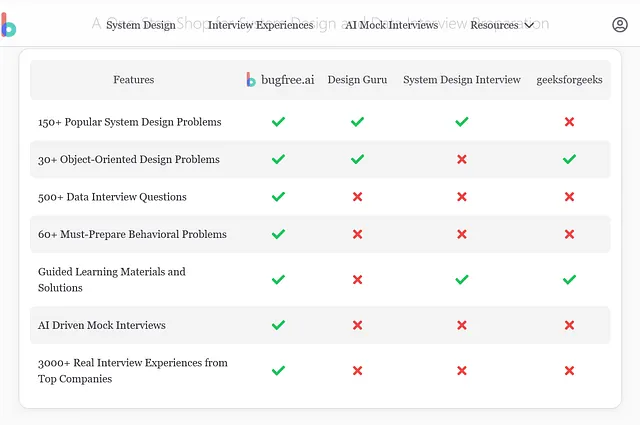The image size is (640, 425).
Task: Select the System Design Interview column header
Action: pyautogui.click(x=462, y=80)
